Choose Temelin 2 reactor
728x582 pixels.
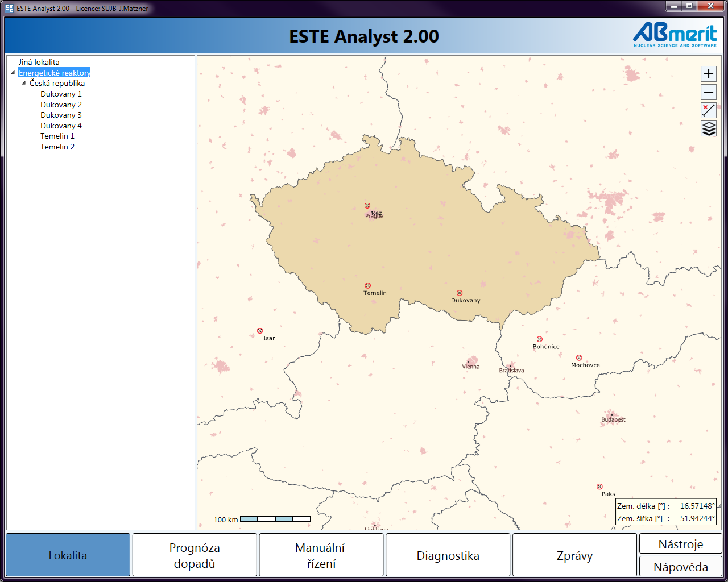click(57, 147)
